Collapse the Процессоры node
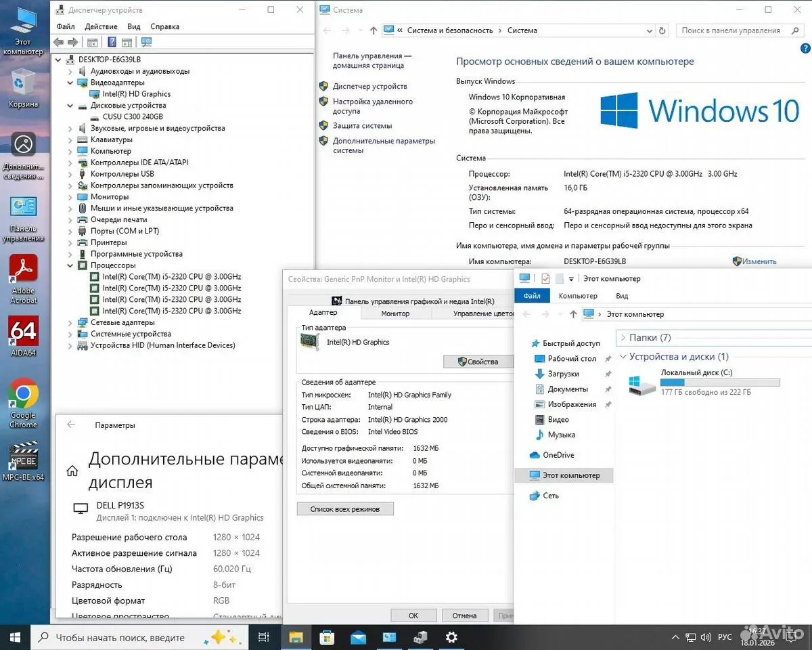This screenshot has height=650, width=812. [70, 265]
